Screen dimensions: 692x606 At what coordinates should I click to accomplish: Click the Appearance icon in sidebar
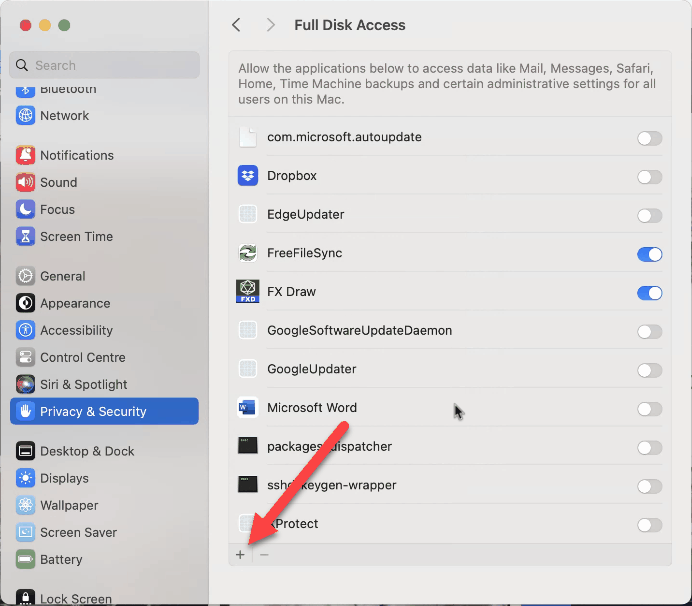(x=25, y=303)
